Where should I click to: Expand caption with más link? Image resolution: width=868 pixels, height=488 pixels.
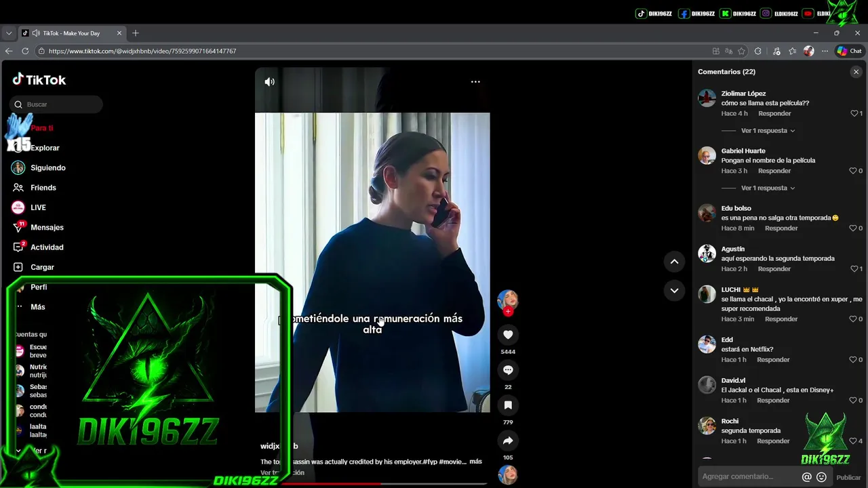475,462
